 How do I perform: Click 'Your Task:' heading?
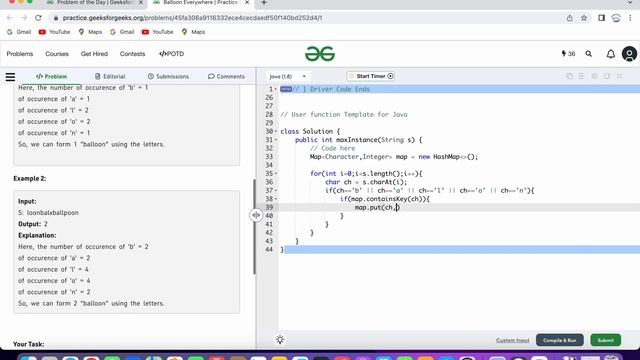click(x=29, y=344)
